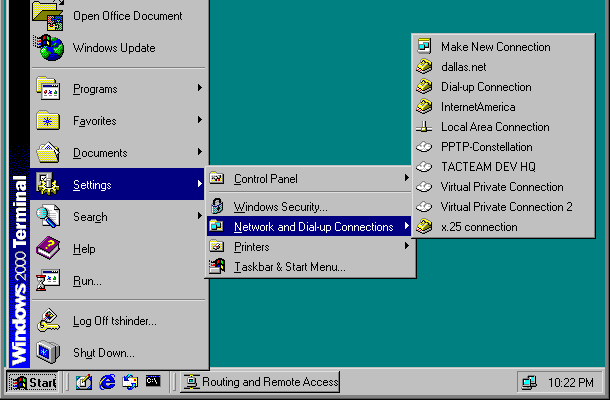Select TACTEAM DEV HQ connection
Image resolution: width=610 pixels, height=400 pixels.
(503, 167)
